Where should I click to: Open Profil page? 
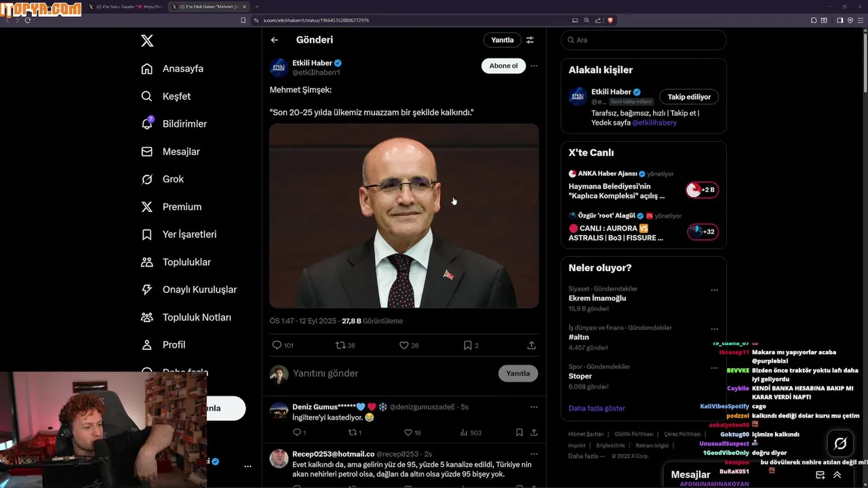click(x=163, y=345)
